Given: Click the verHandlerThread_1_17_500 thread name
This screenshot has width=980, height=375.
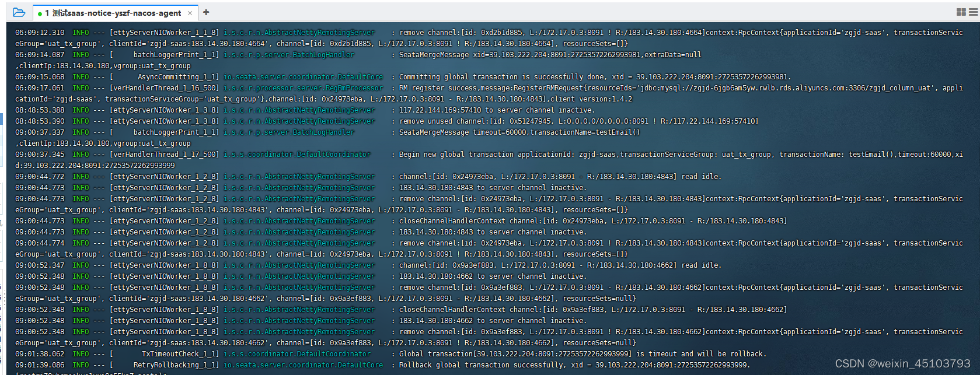Looking at the screenshot, I should tap(164, 155).
